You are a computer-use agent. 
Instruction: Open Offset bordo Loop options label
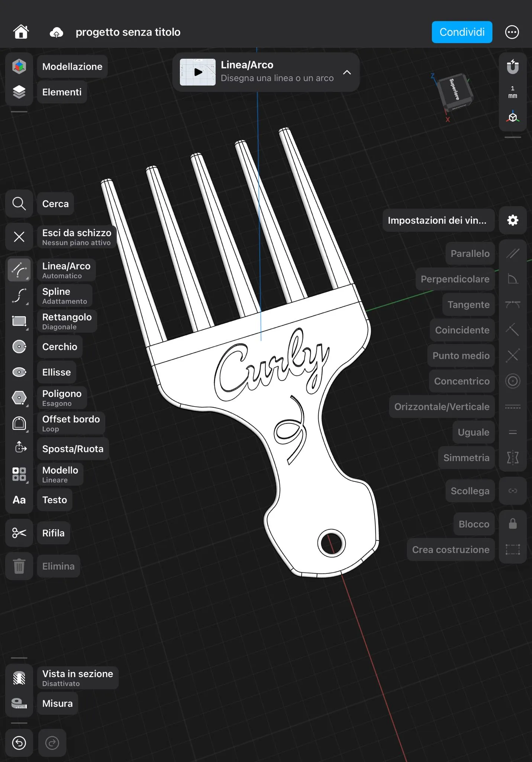click(x=71, y=423)
